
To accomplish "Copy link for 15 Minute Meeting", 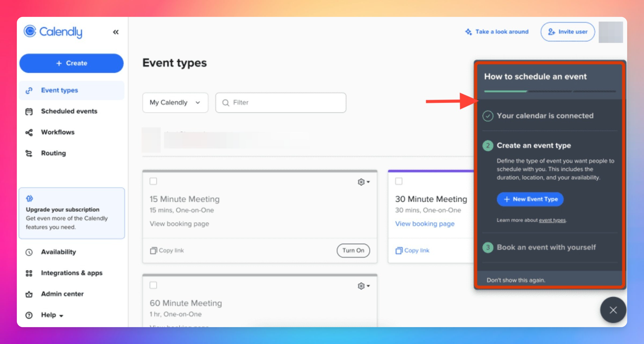I will click(x=167, y=250).
